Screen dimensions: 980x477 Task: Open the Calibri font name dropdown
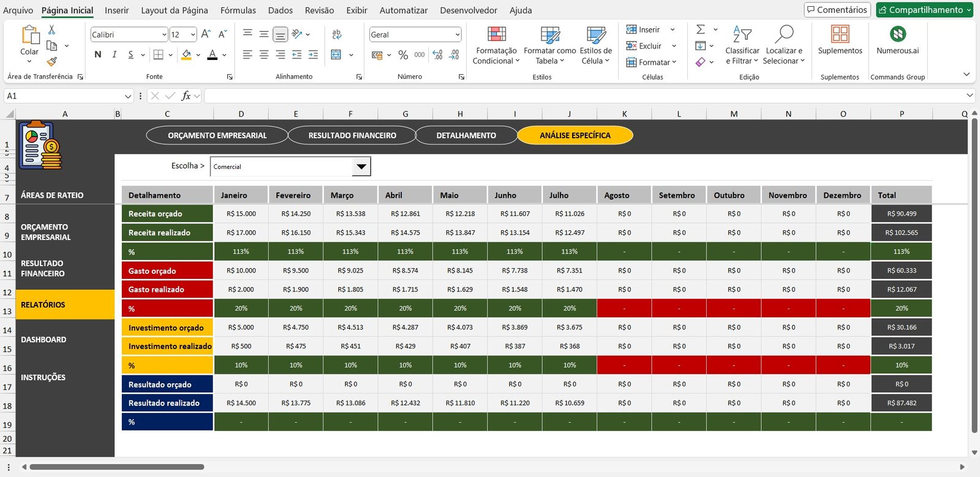(164, 35)
